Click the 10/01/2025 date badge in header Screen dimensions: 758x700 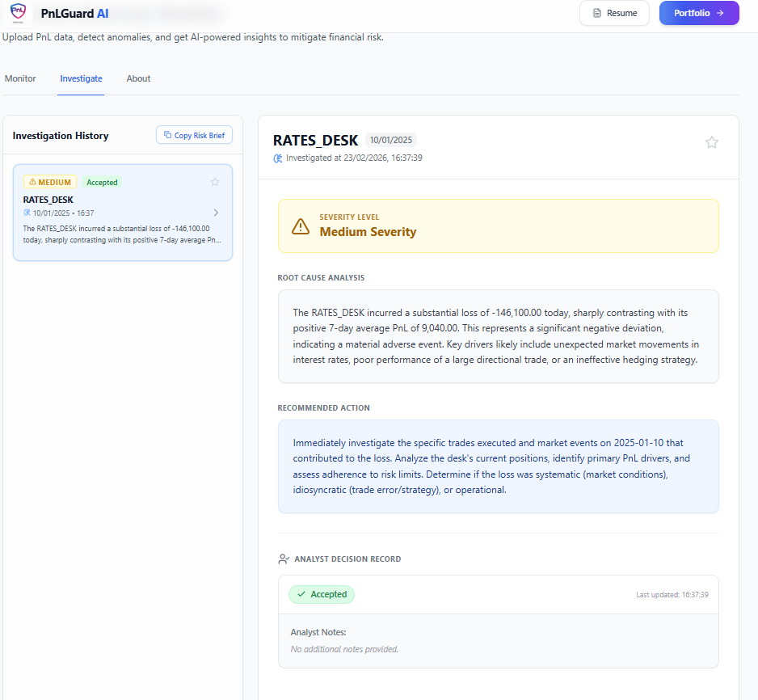[391, 140]
